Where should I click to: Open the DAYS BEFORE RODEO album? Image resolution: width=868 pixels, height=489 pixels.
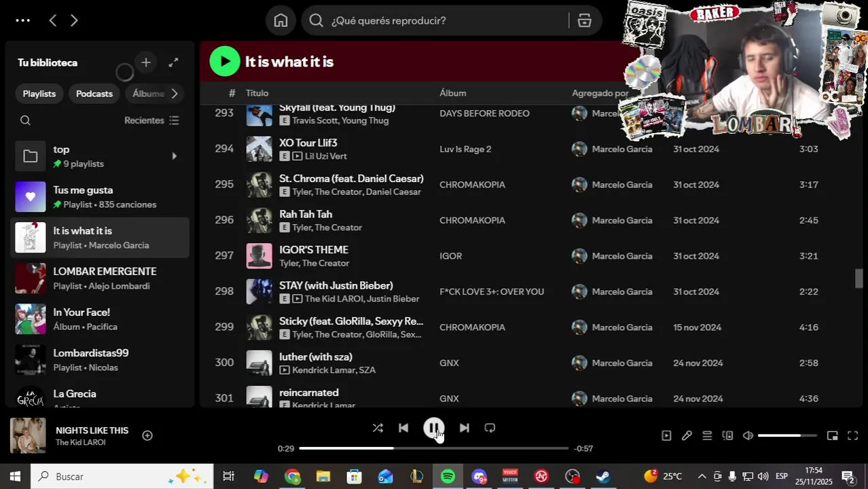pyautogui.click(x=484, y=113)
